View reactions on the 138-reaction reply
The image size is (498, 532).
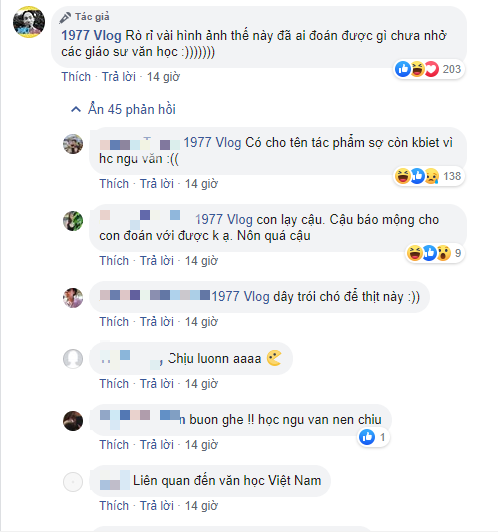tap(429, 176)
